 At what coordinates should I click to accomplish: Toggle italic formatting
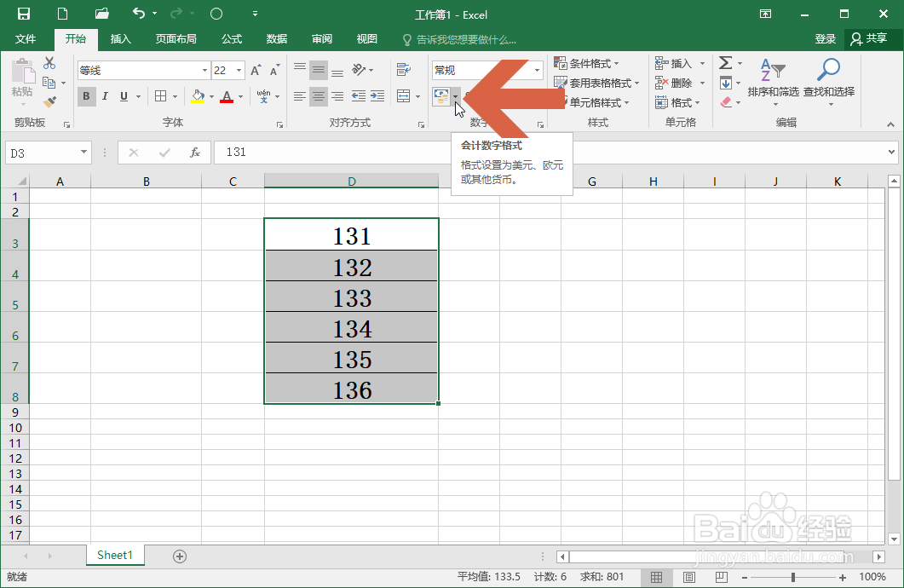pos(105,96)
